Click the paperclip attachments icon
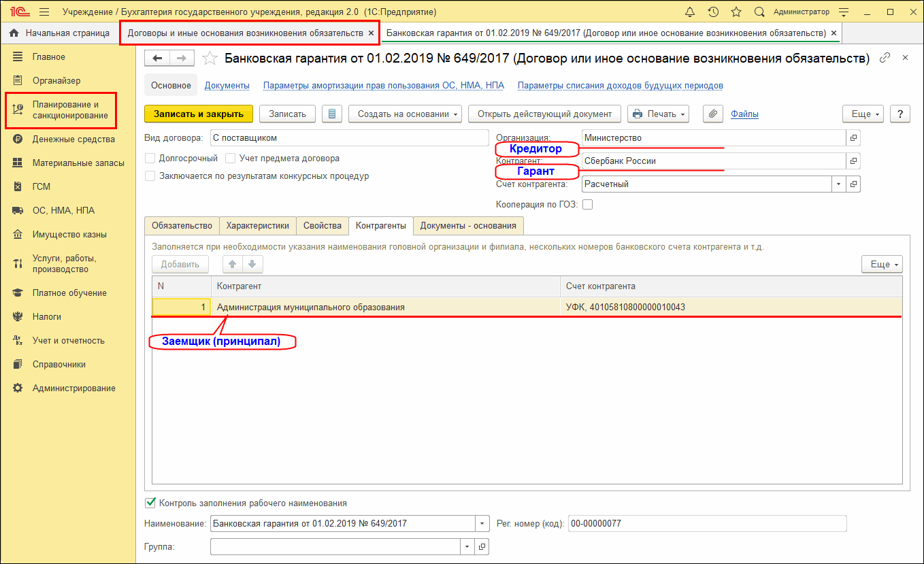This screenshot has height=564, width=924. click(x=712, y=114)
